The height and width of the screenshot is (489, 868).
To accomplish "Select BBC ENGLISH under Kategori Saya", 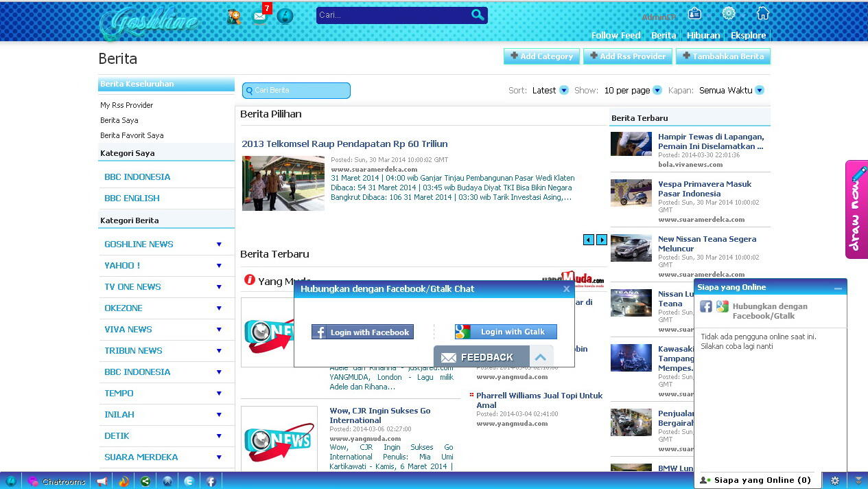I will point(132,198).
